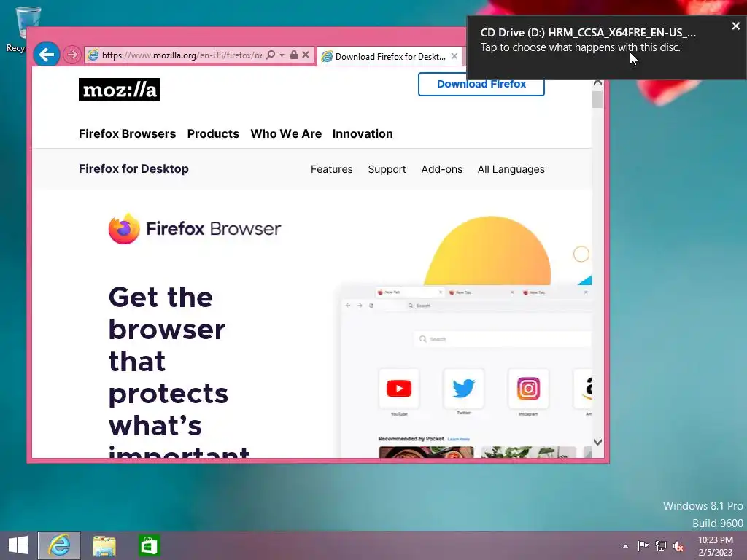
Task: Show hidden tray icons arrow
Action: tap(625, 546)
